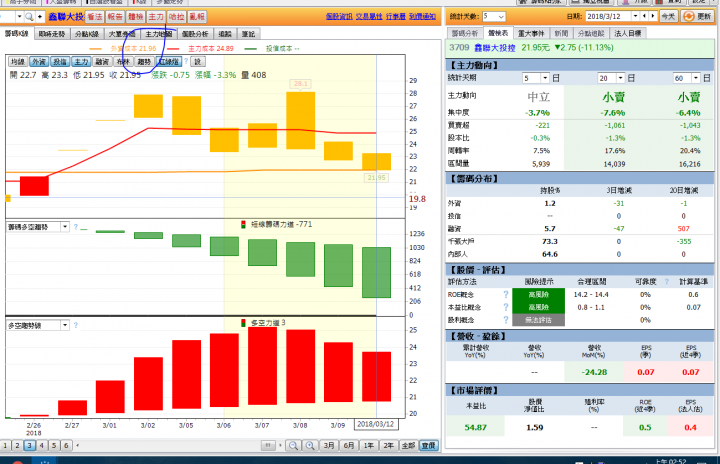
Task: Click the 今天 button
Action: coord(668,17)
